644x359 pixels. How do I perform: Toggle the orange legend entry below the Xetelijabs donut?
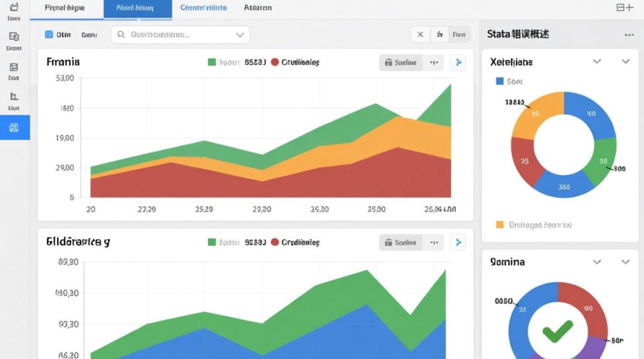click(534, 224)
